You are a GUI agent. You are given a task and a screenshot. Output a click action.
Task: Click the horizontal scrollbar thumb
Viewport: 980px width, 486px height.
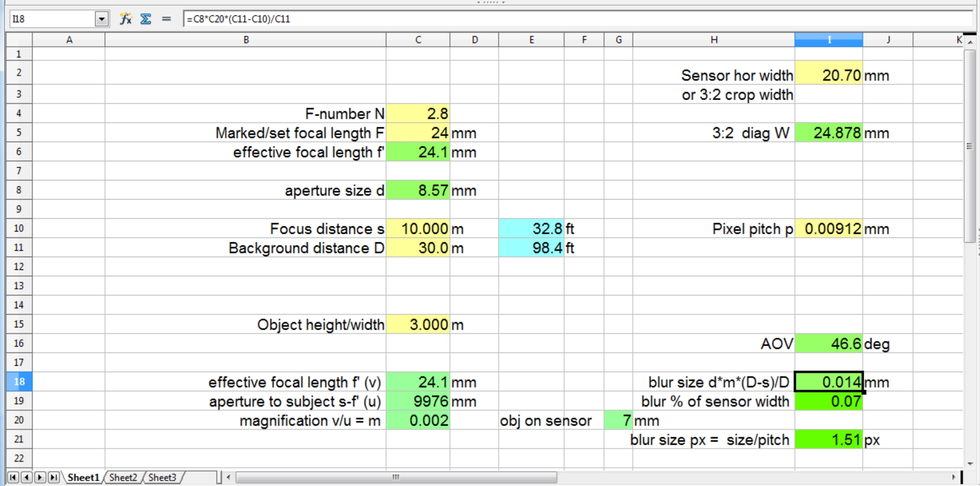(x=396, y=477)
